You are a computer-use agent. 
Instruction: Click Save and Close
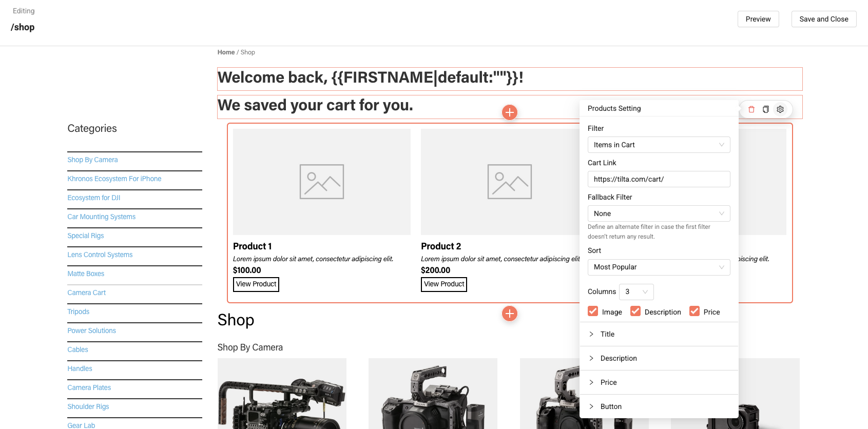click(823, 19)
